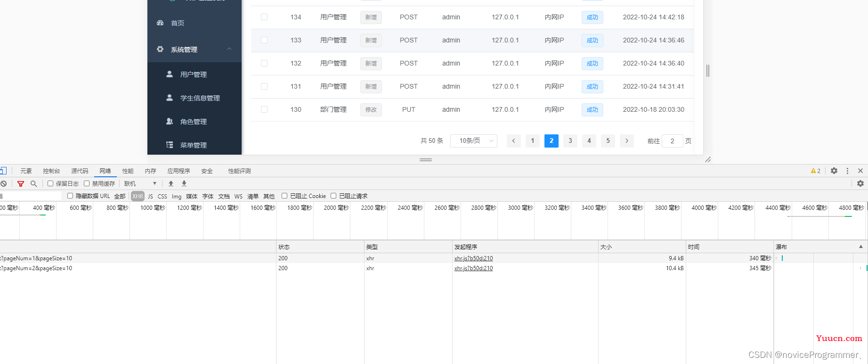The image size is (868, 364).
Task: Click the clear network log icon
Action: tap(3, 183)
